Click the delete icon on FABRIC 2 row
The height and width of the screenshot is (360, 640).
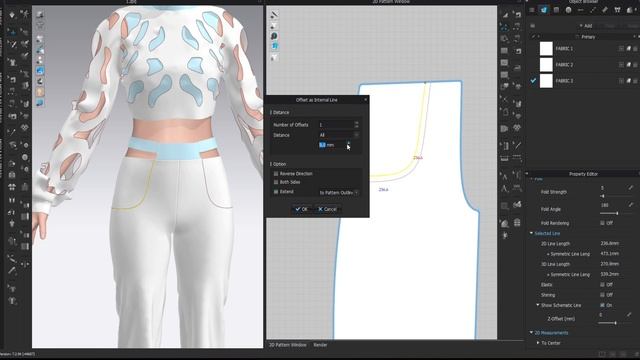pyautogui.click(x=636, y=64)
